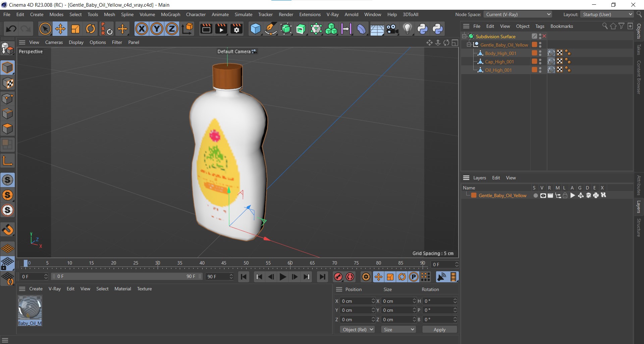Switch to Model mode icon
Screen dimensions: 644x344
(x=8, y=68)
